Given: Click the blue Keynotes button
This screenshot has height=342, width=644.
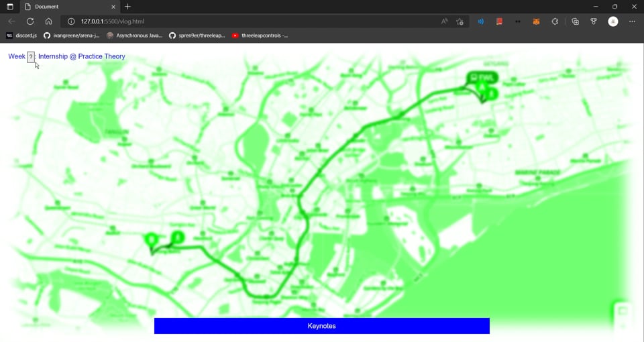Looking at the screenshot, I should (x=321, y=326).
